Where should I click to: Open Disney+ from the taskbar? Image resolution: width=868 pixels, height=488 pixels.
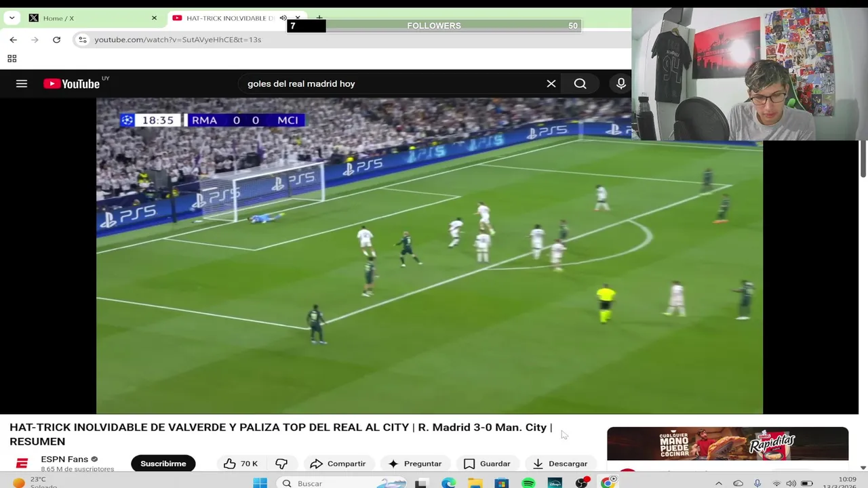[555, 483]
